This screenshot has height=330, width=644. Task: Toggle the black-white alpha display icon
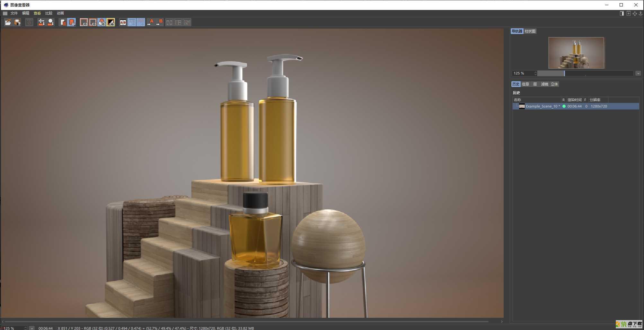pos(111,22)
